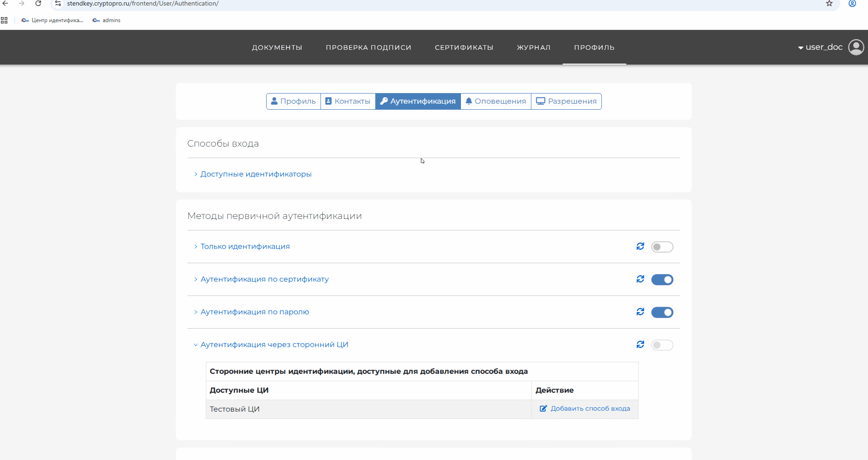Open the Сертификаты menu item
Viewport: 868px width, 460px height.
point(464,47)
